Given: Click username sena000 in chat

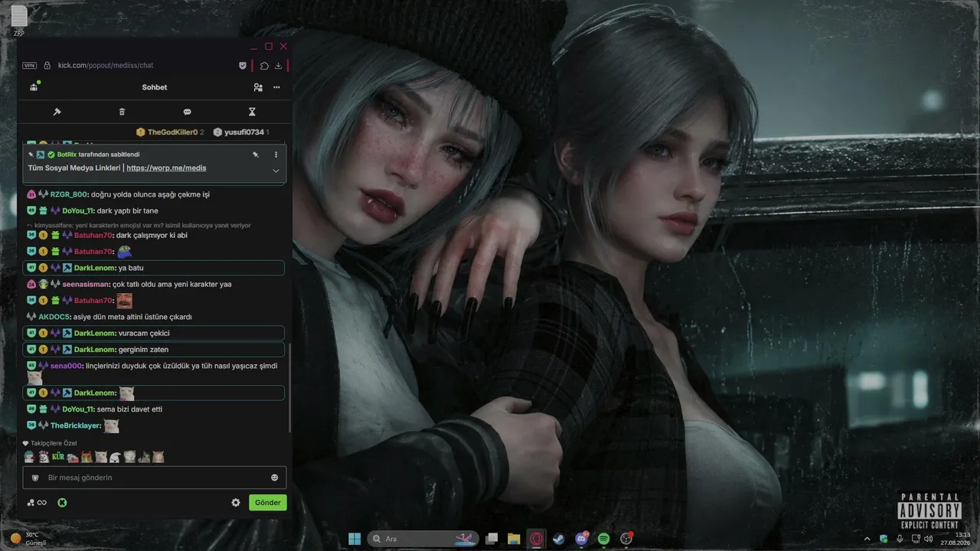Looking at the screenshot, I should click(66, 366).
